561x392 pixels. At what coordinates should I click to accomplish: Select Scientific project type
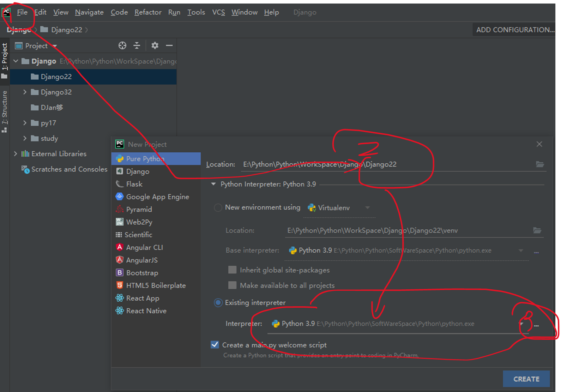pyautogui.click(x=156, y=235)
